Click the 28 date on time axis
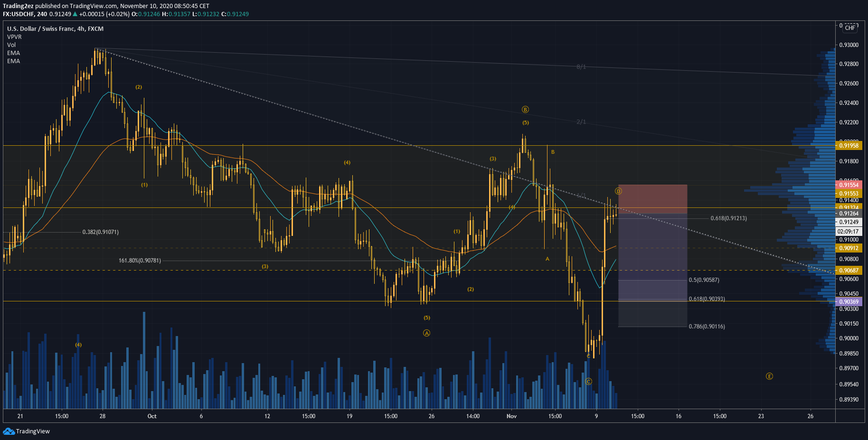The height and width of the screenshot is (440, 868). pyautogui.click(x=103, y=416)
